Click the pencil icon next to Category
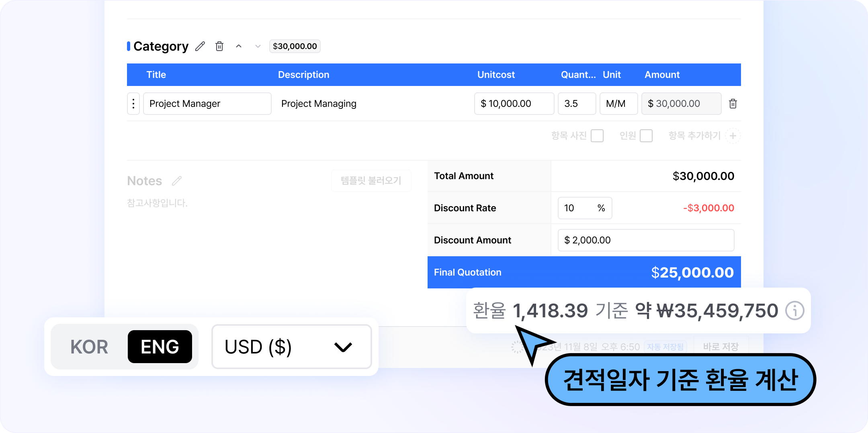 200,47
